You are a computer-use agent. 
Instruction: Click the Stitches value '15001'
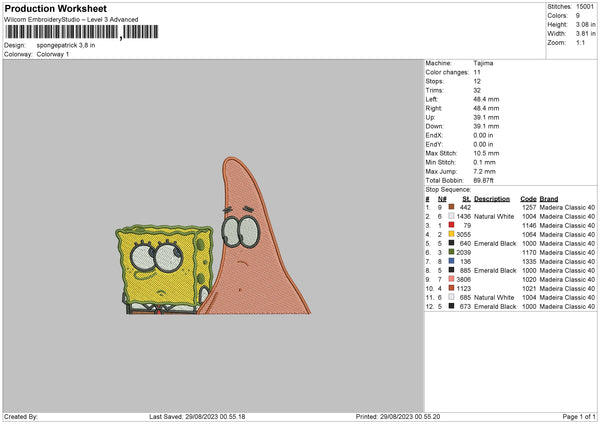tap(585, 7)
